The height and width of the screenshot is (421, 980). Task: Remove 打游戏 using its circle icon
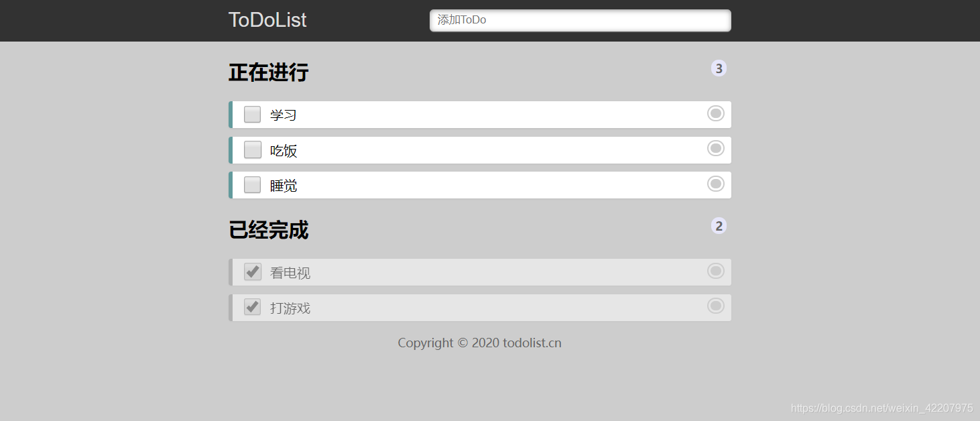pyautogui.click(x=716, y=306)
